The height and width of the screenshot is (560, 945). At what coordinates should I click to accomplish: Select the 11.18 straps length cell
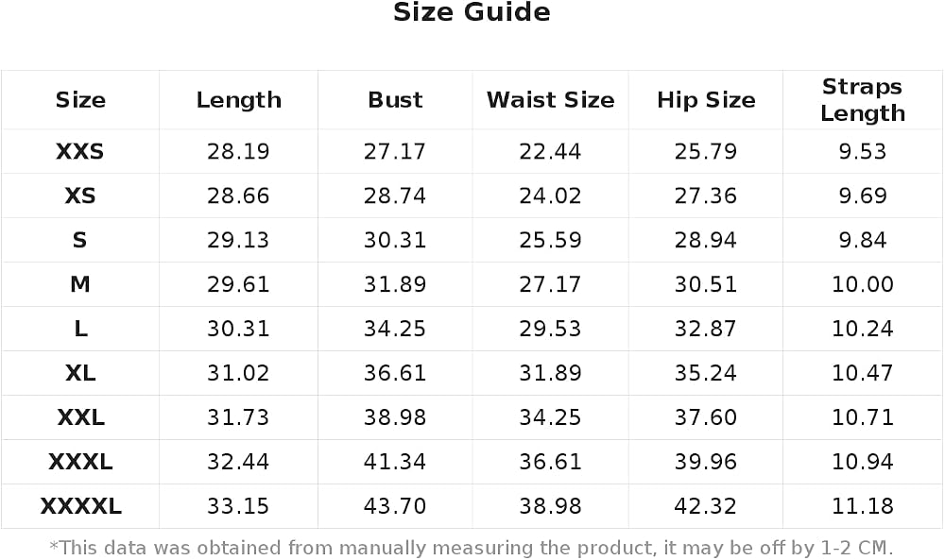pos(863,506)
